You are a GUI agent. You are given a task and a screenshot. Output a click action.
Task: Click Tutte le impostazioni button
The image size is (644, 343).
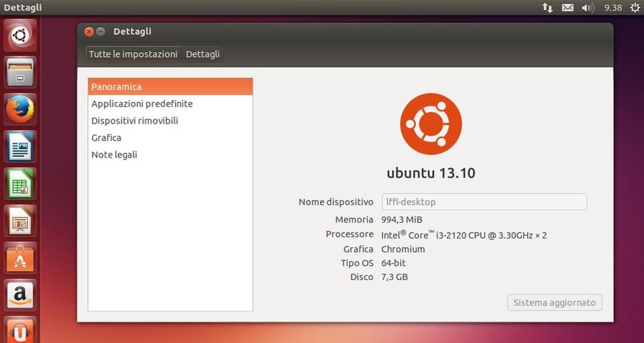coord(133,54)
